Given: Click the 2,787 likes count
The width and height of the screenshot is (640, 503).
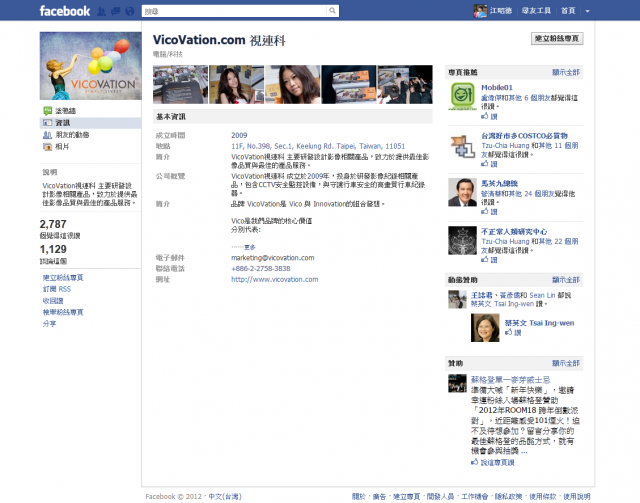Looking at the screenshot, I should pyautogui.click(x=53, y=224).
